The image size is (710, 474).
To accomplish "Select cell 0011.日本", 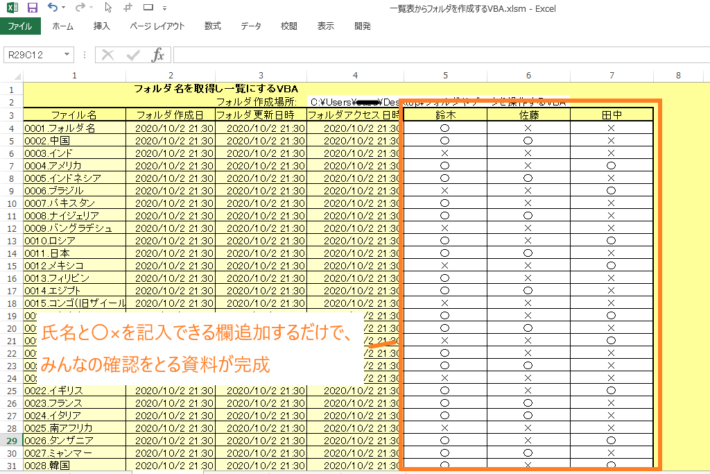I will pos(74,253).
